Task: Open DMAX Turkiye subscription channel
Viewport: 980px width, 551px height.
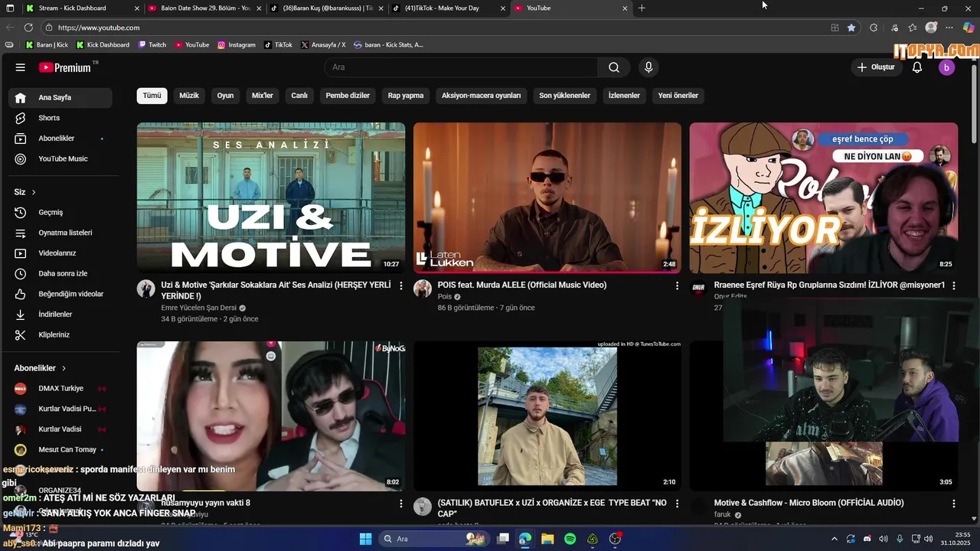Action: click(x=60, y=389)
